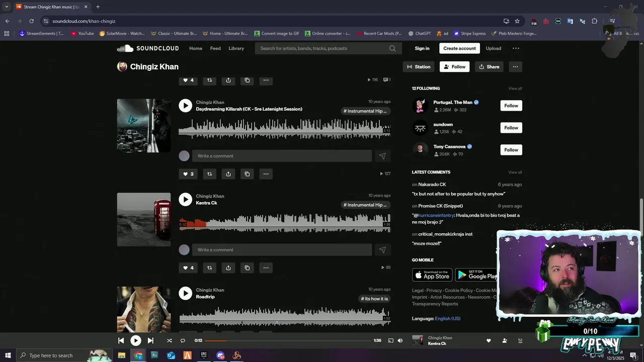Copy link for Kentra Ck track
Image resolution: width=644 pixels, height=362 pixels.
pos(247,268)
